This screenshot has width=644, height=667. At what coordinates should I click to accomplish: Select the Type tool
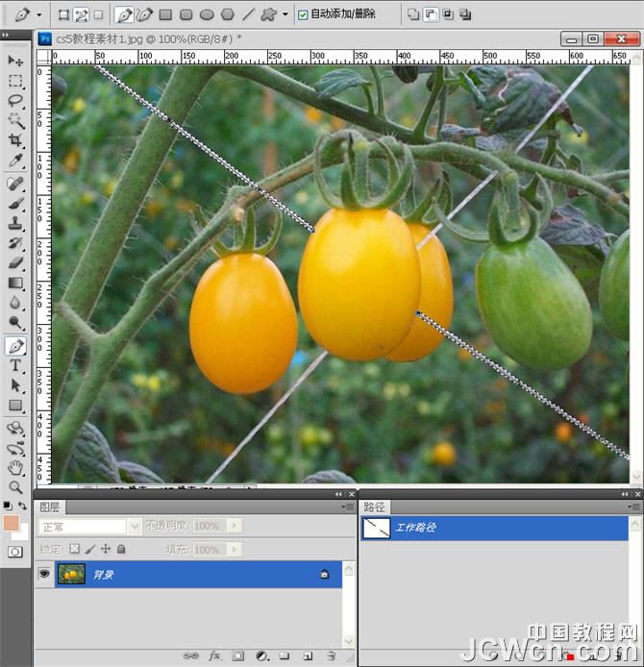(x=15, y=365)
